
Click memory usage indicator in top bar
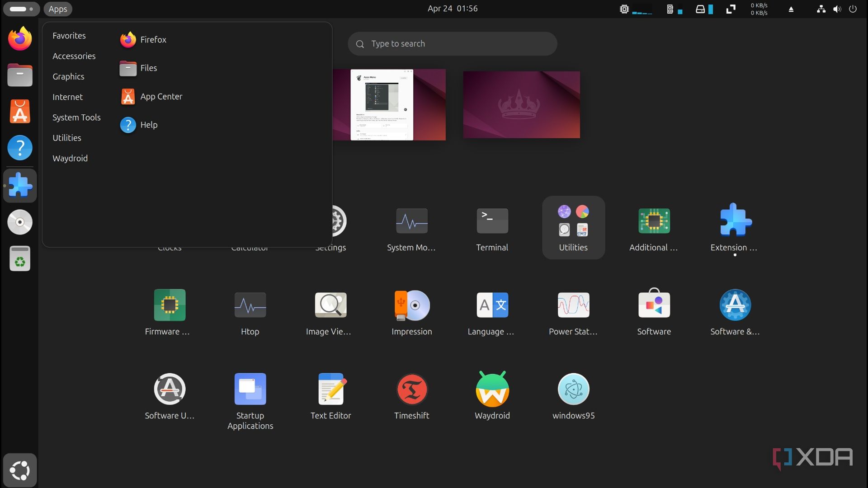click(675, 9)
